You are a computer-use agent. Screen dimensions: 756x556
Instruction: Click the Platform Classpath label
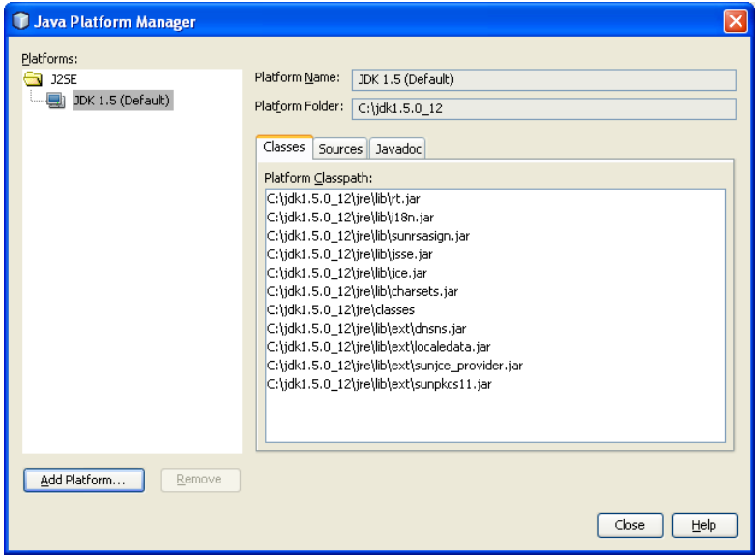tap(318, 178)
